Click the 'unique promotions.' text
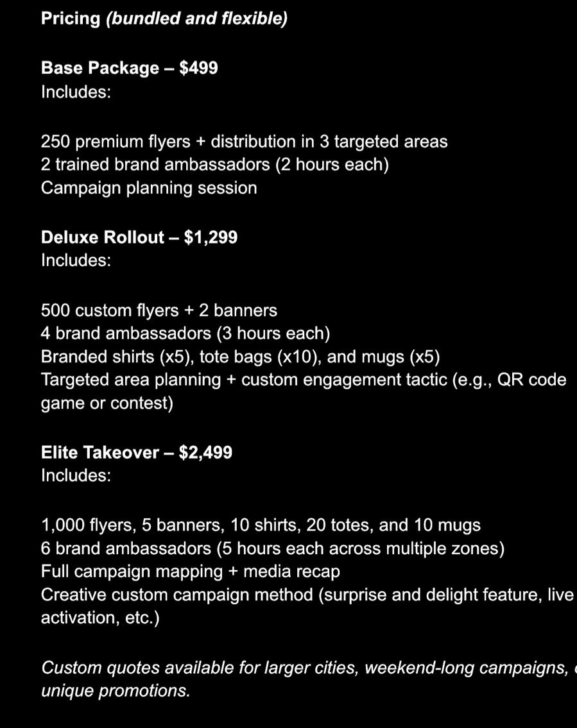577x728 pixels. (x=116, y=691)
